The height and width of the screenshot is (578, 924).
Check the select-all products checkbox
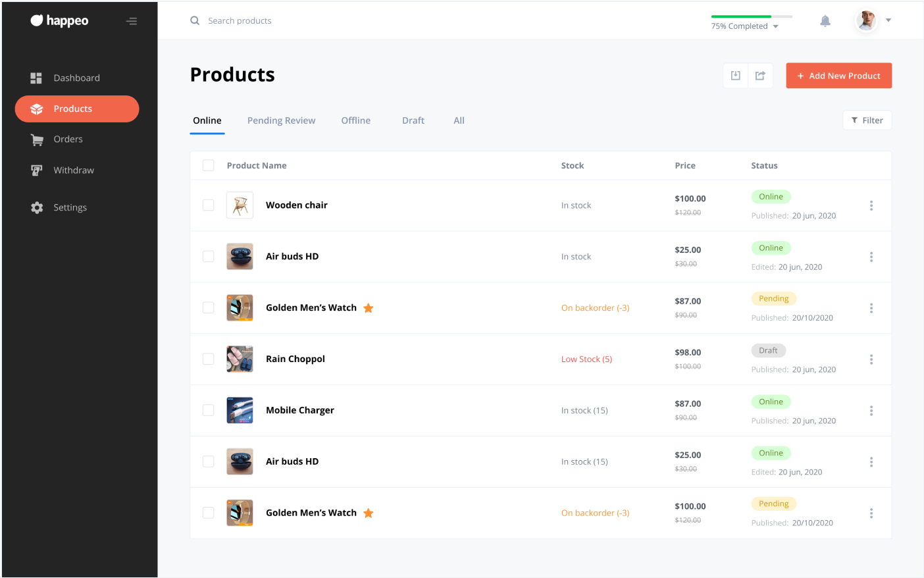(x=208, y=165)
